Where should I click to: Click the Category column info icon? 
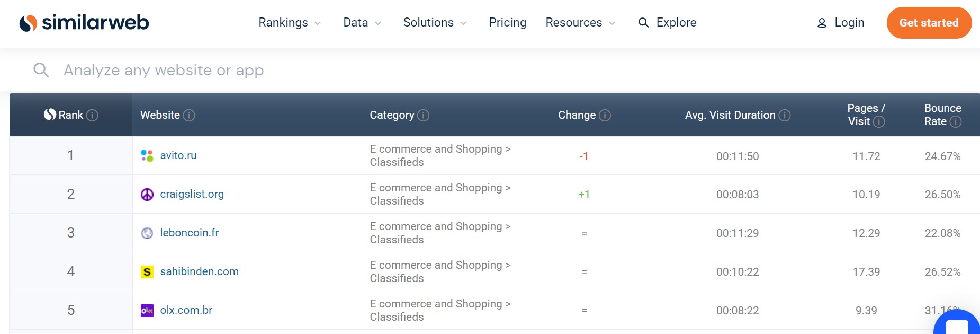tap(423, 115)
